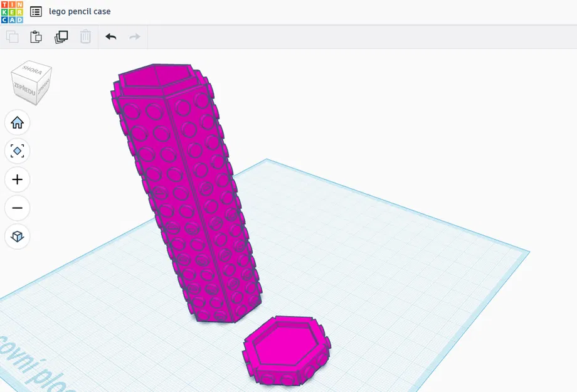Select the 'lego pencil case' project title
The height and width of the screenshot is (392, 577).
pos(80,11)
